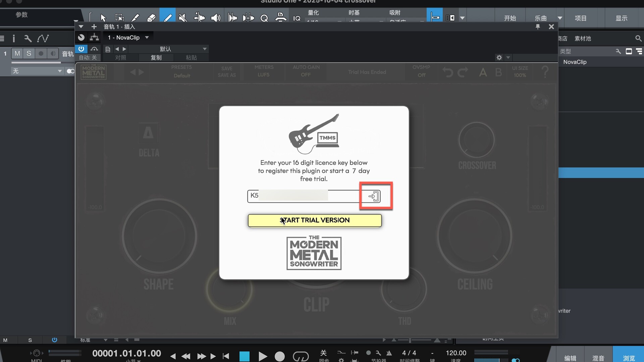
Task: Open the 默认 preset dropdown
Action: pos(204,49)
